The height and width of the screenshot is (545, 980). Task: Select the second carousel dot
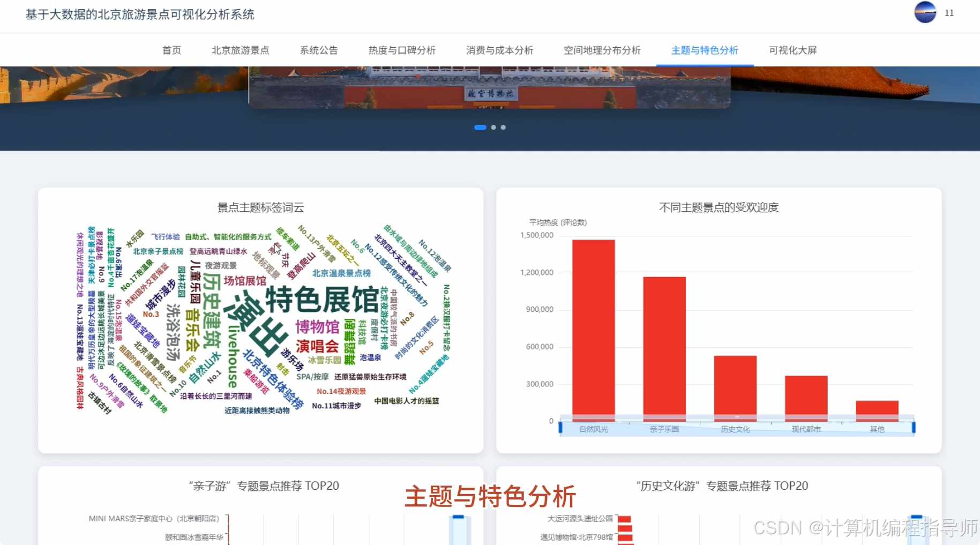pyautogui.click(x=493, y=127)
